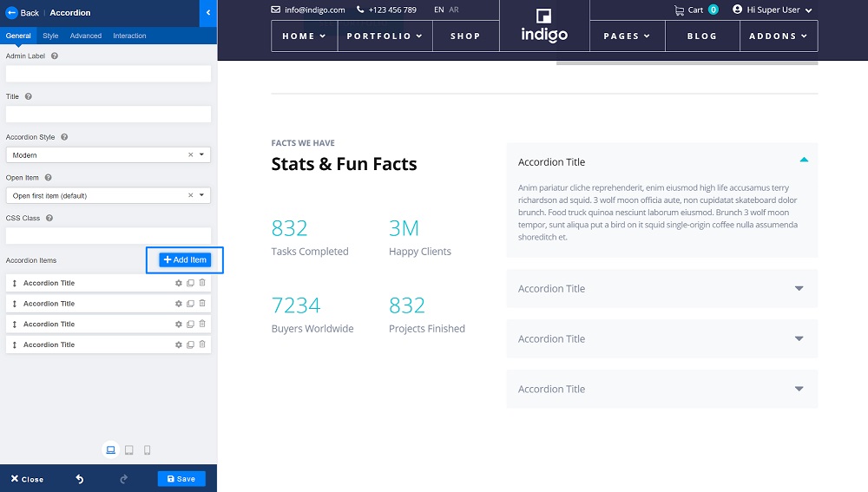This screenshot has width=868, height=492.
Task: Collapse the sidebar panel with the arrow
Action: pos(208,13)
